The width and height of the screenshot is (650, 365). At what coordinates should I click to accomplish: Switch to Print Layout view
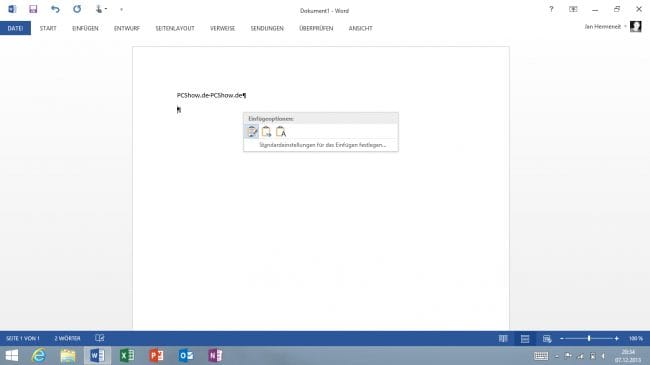tap(525, 339)
